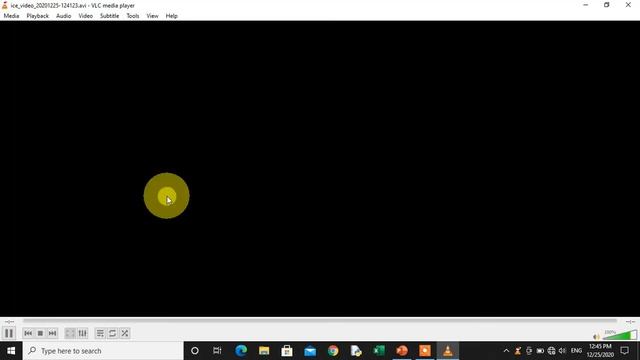Screen dimensions: 640x360
Task: Open File Explorer from the taskbar
Action: [264, 351]
